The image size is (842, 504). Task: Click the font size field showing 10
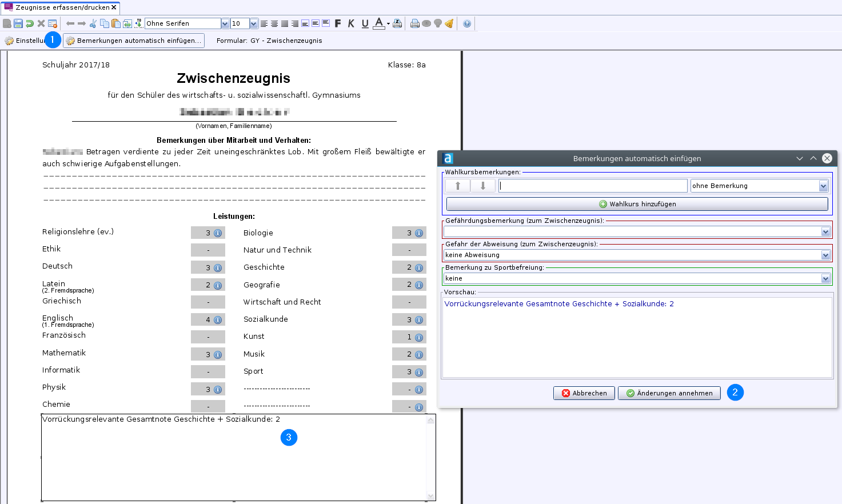tap(240, 23)
